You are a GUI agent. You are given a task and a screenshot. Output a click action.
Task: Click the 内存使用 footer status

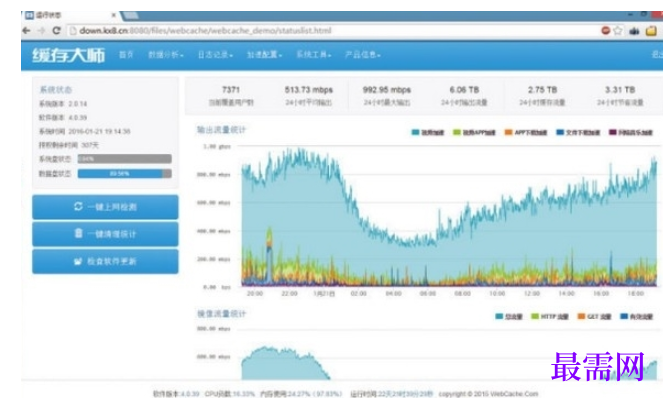(x=301, y=394)
